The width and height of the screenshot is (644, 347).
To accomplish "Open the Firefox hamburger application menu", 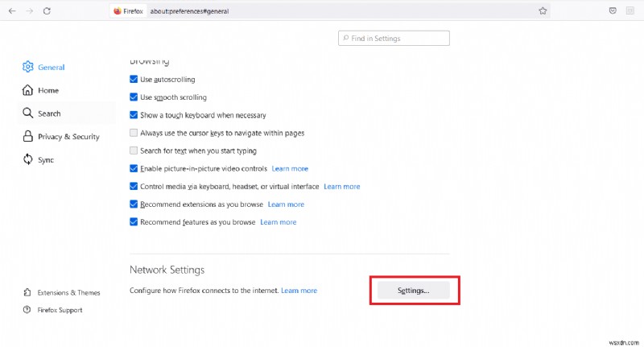I will coord(632,11).
